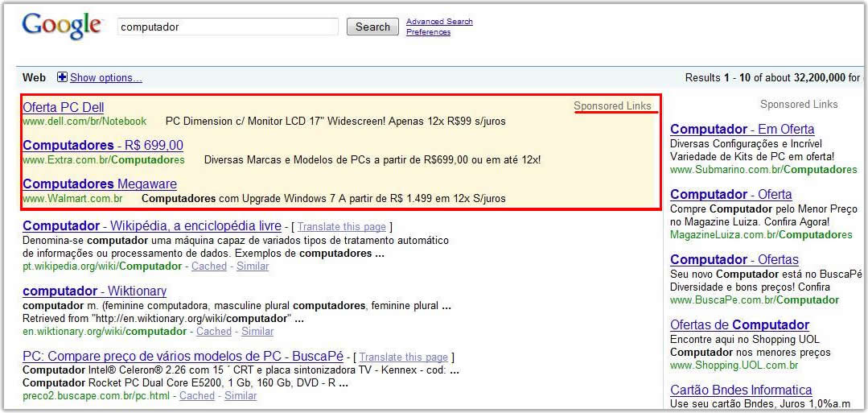Open Computadores R$ 699,00 ad link
Viewport: 868px width, 413px height.
point(103,146)
